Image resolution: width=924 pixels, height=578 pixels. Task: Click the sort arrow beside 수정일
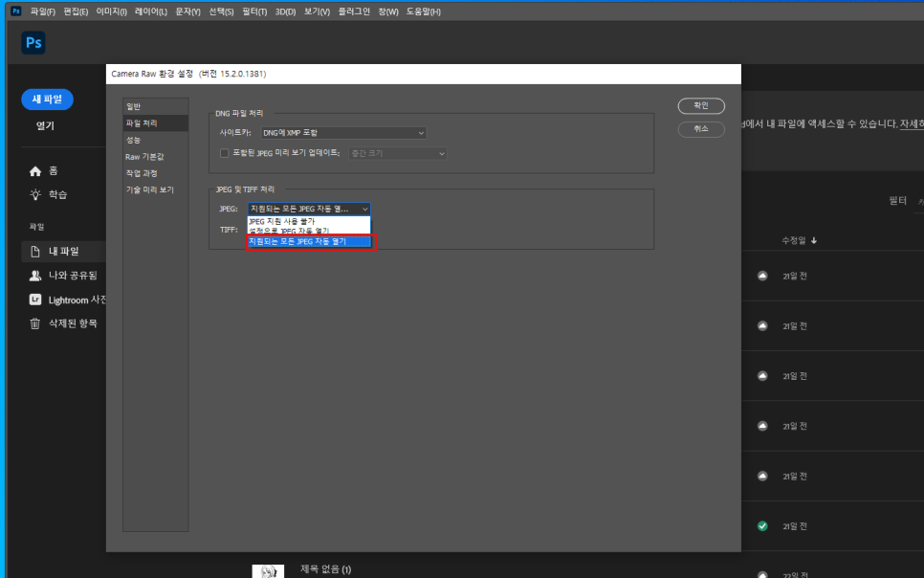tap(814, 240)
